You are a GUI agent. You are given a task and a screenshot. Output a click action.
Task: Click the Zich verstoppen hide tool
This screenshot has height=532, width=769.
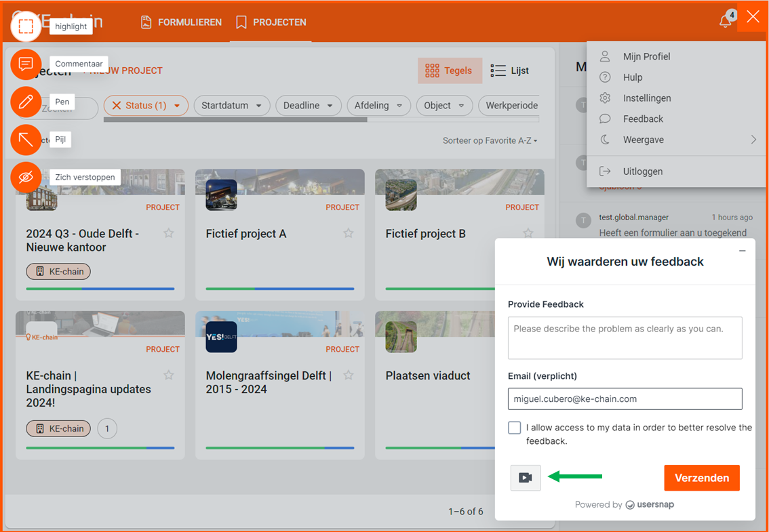(x=26, y=178)
